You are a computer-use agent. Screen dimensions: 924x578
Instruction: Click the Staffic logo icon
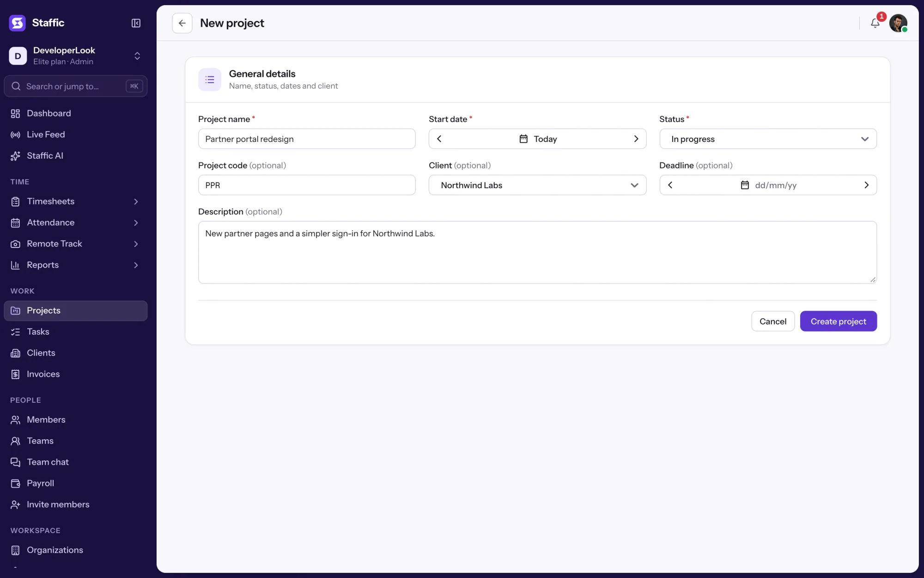tap(18, 23)
